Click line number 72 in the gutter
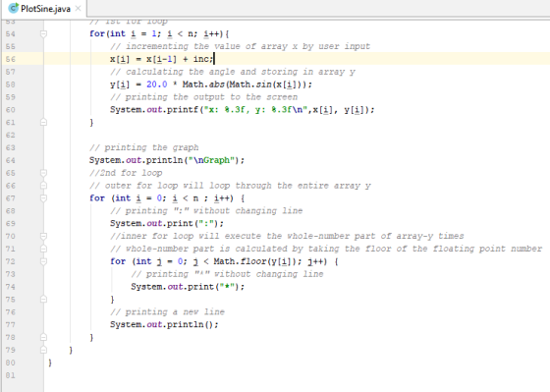Viewport: 550px width, 392px height. click(11, 261)
